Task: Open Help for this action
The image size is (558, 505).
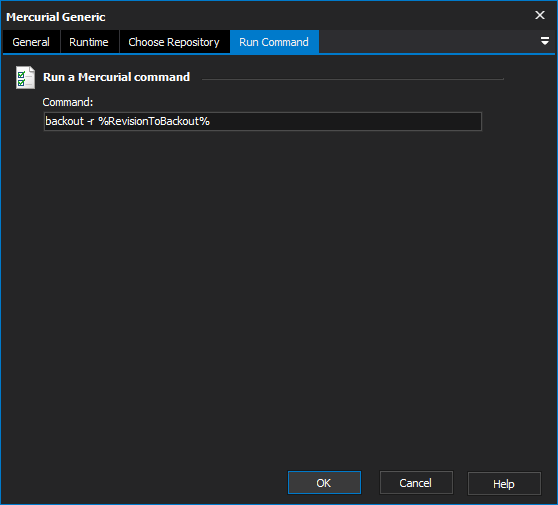Action: point(504,483)
